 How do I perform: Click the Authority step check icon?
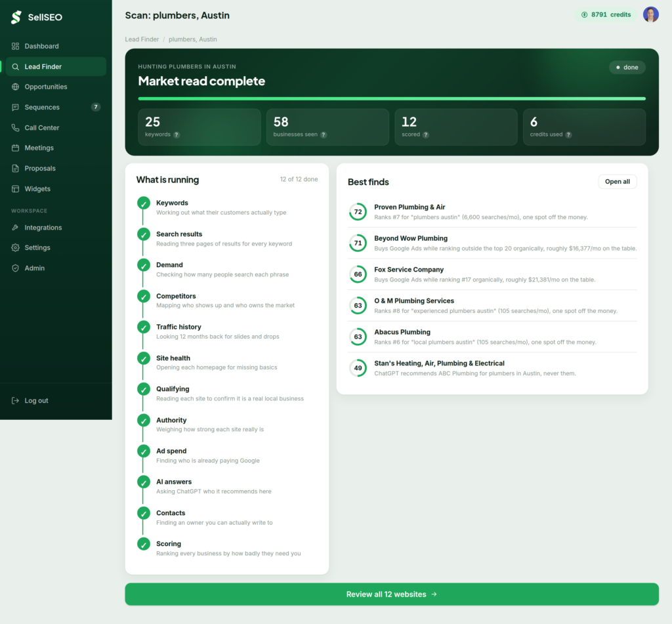[x=144, y=421]
